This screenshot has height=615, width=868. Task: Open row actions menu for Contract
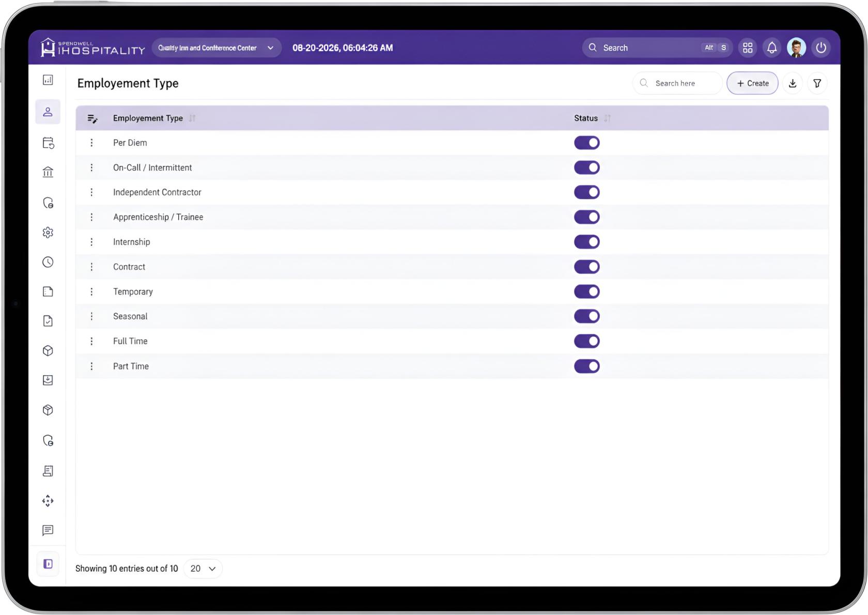[x=91, y=267]
